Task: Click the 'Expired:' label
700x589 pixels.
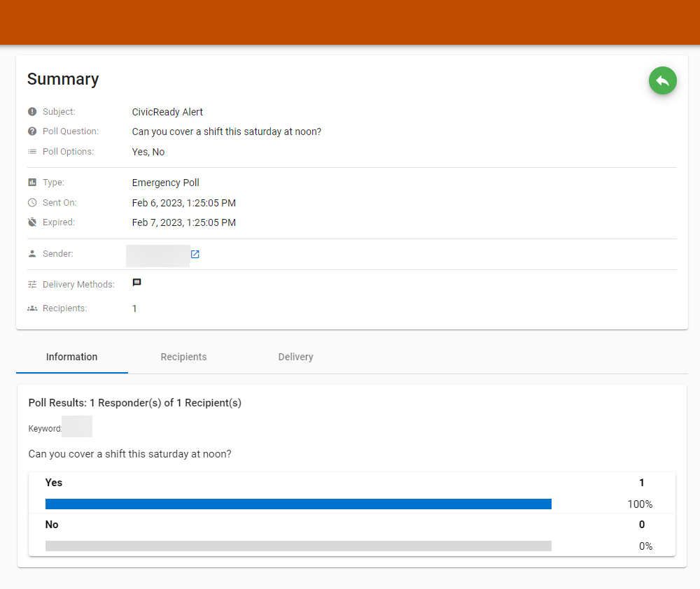Action: click(x=59, y=222)
